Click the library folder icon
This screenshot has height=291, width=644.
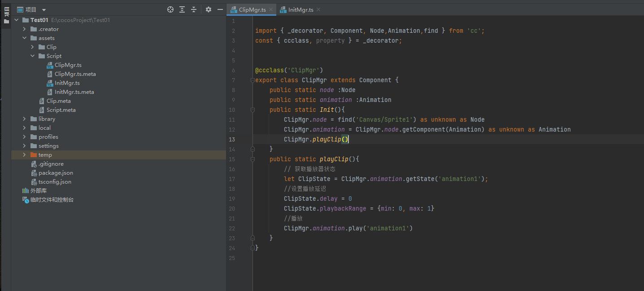34,119
